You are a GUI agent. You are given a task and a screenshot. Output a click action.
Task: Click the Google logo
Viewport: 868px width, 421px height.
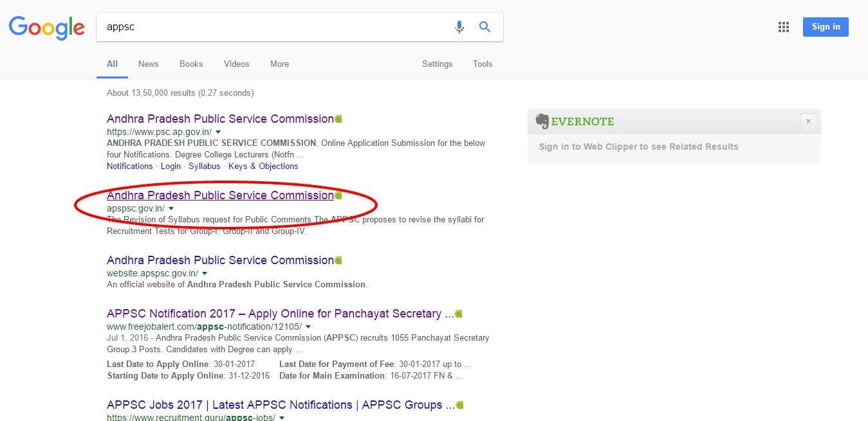[x=46, y=28]
